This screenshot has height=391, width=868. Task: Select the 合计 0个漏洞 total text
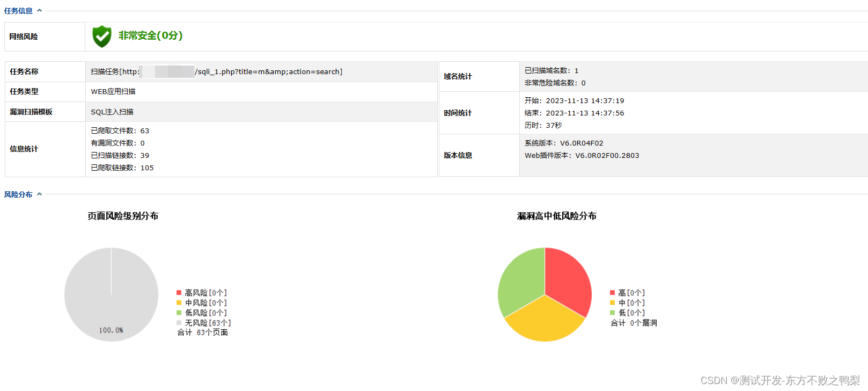click(634, 323)
